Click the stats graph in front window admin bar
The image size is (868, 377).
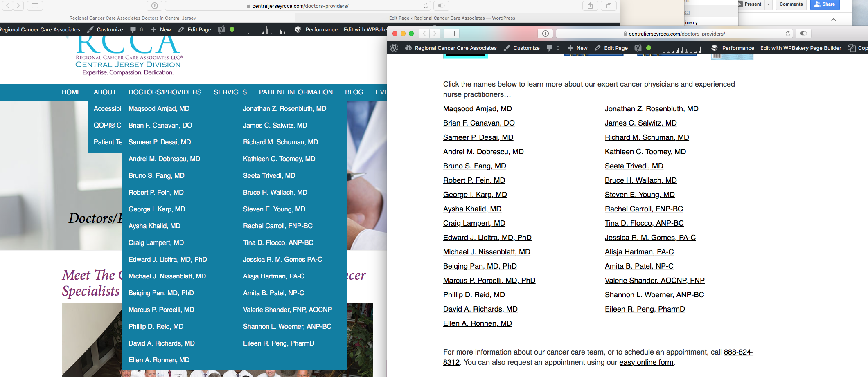click(x=682, y=49)
